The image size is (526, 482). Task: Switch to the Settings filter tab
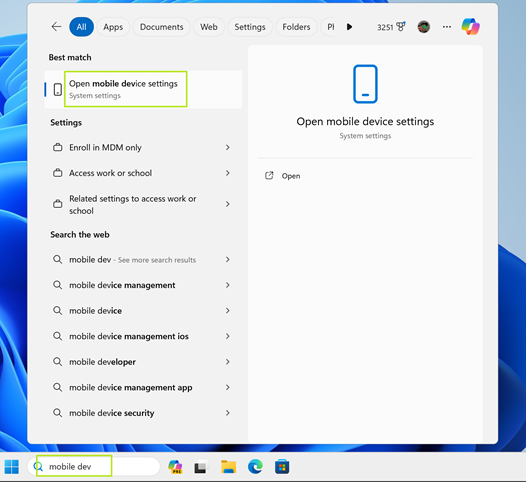tap(250, 27)
